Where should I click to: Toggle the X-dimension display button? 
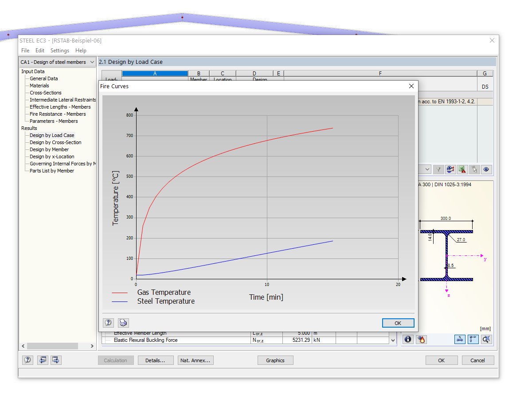tap(460, 339)
